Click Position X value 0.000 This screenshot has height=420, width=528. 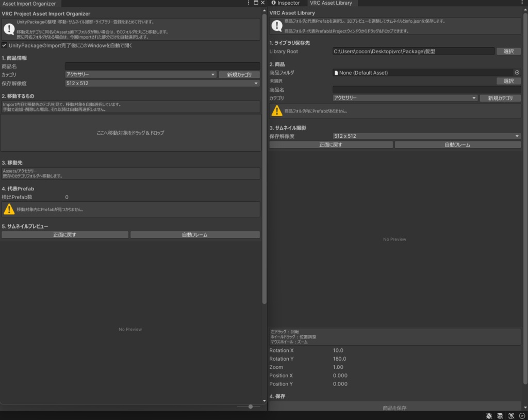click(x=340, y=376)
